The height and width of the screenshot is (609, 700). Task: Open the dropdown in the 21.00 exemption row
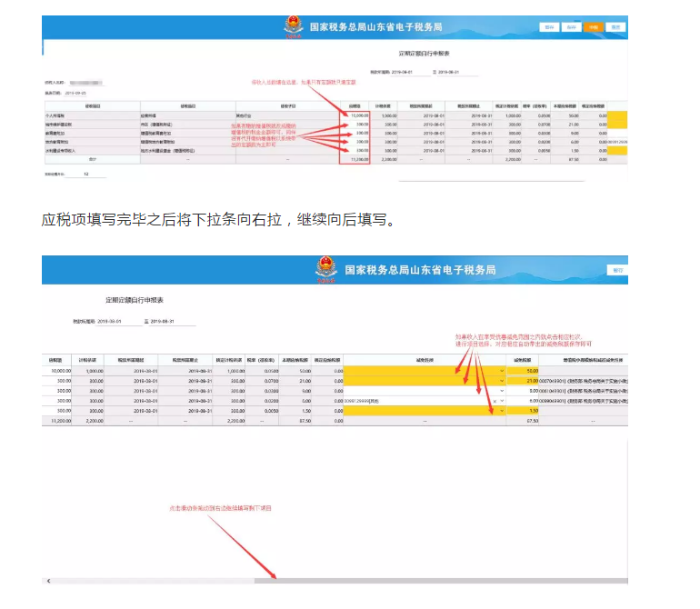coord(502,381)
